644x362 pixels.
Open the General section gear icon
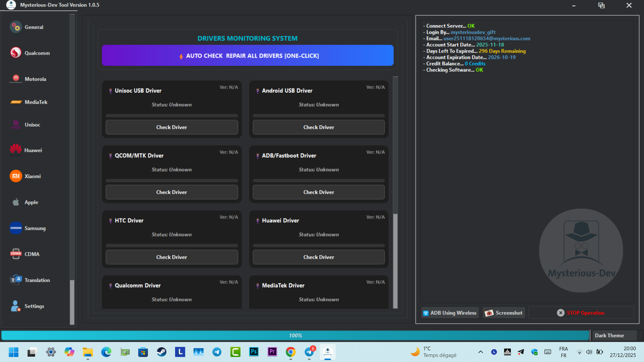click(16, 27)
